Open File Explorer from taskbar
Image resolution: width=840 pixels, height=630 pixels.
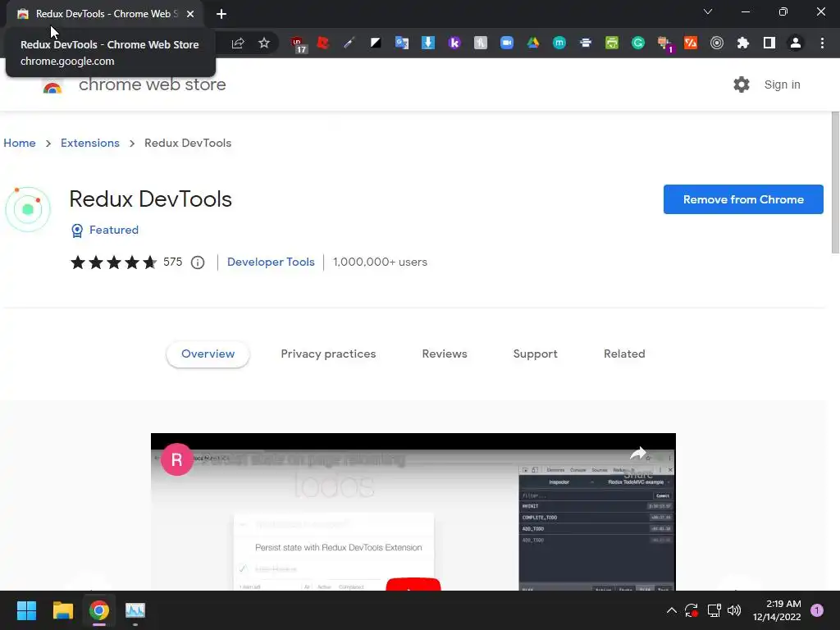(62, 610)
